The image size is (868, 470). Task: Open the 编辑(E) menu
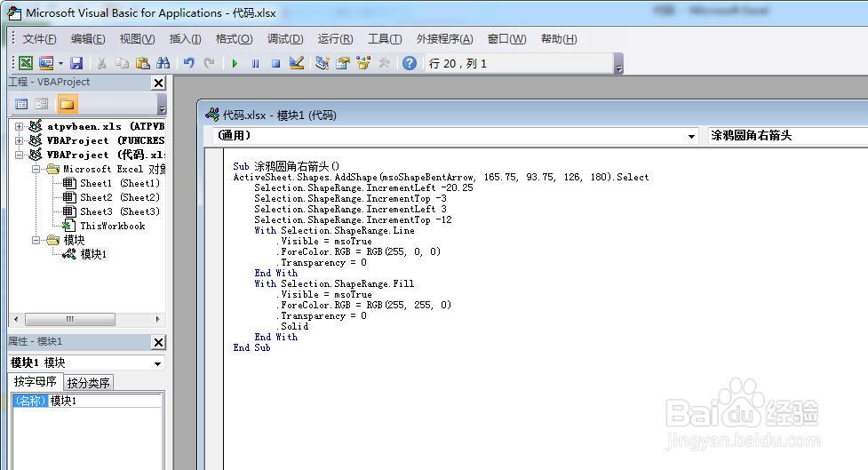[88, 39]
